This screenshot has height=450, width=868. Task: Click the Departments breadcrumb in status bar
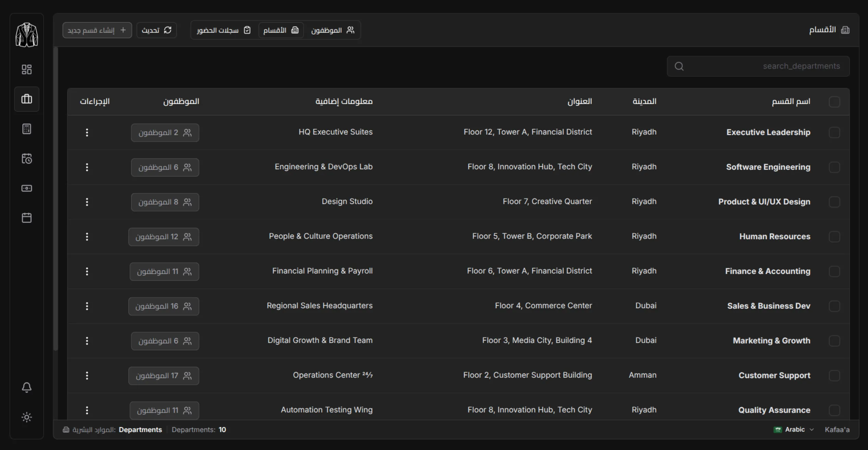click(140, 430)
